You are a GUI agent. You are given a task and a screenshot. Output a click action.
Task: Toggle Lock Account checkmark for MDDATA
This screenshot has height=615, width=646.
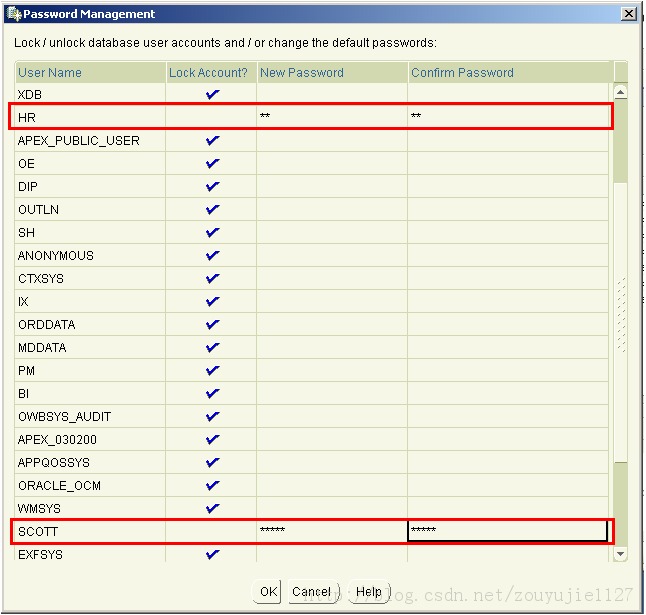point(212,348)
